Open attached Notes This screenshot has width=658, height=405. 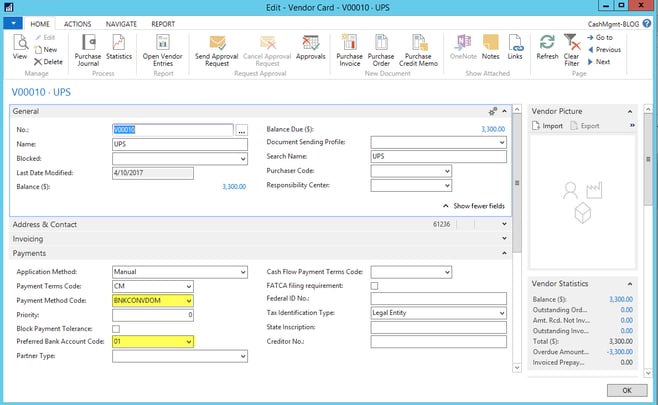tap(491, 47)
